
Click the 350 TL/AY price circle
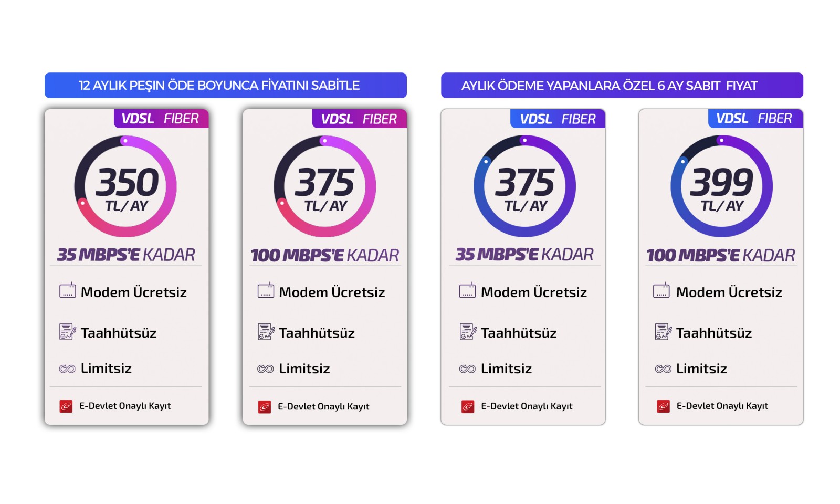(126, 186)
